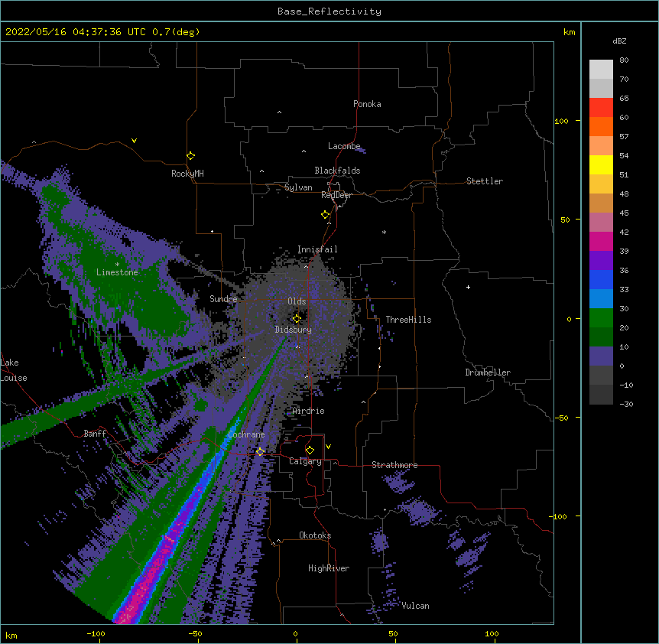Pick the light blue swatch between 33 and 30 dBZ
The image size is (659, 644).
coord(601,299)
